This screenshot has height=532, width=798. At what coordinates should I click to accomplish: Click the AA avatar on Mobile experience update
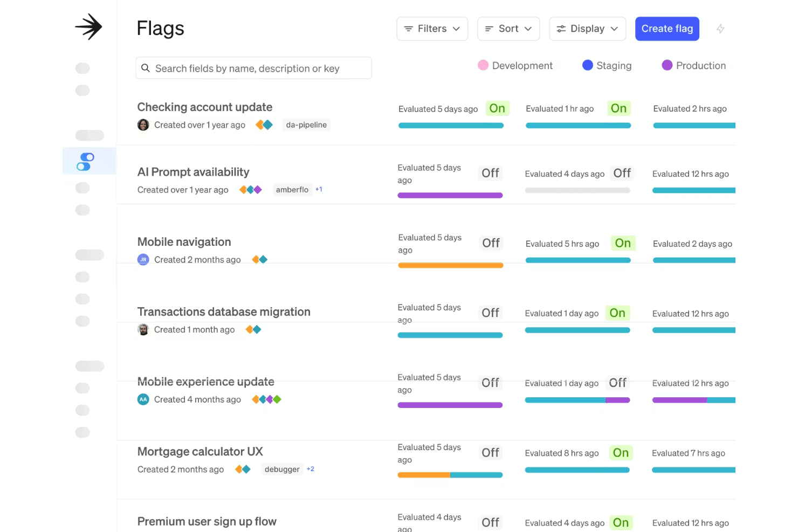tap(143, 399)
